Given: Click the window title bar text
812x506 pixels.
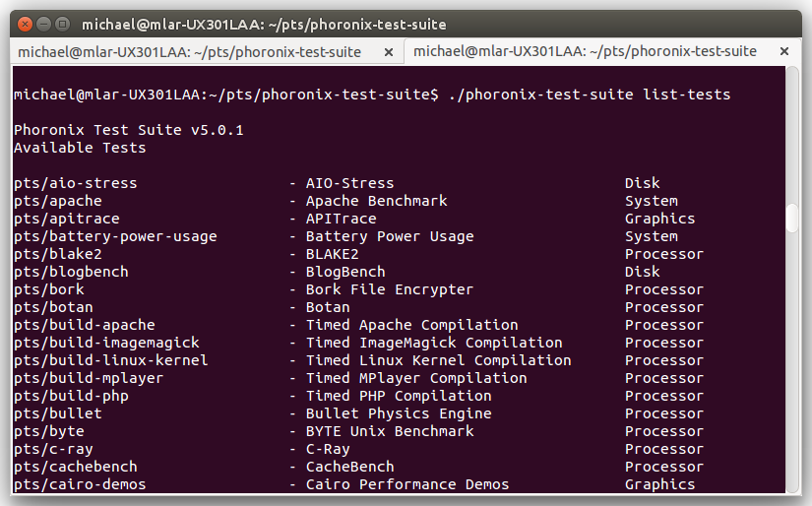Looking at the screenshot, I should click(x=264, y=25).
